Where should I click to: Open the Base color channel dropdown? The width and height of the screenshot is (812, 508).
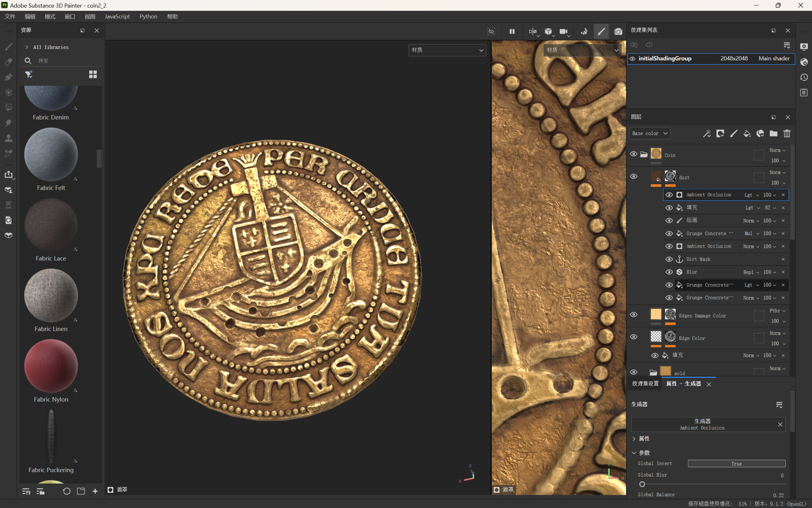click(x=650, y=133)
